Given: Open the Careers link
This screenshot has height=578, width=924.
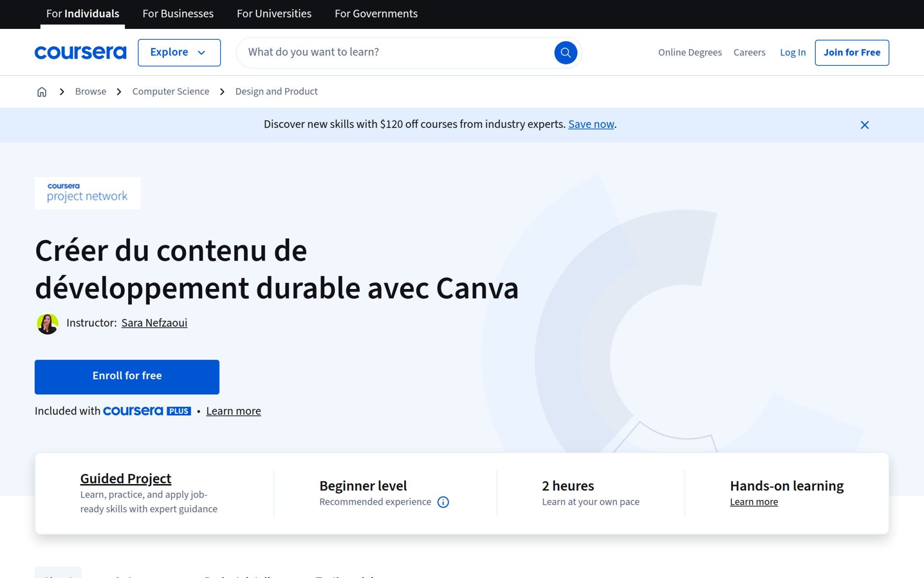Looking at the screenshot, I should point(749,52).
